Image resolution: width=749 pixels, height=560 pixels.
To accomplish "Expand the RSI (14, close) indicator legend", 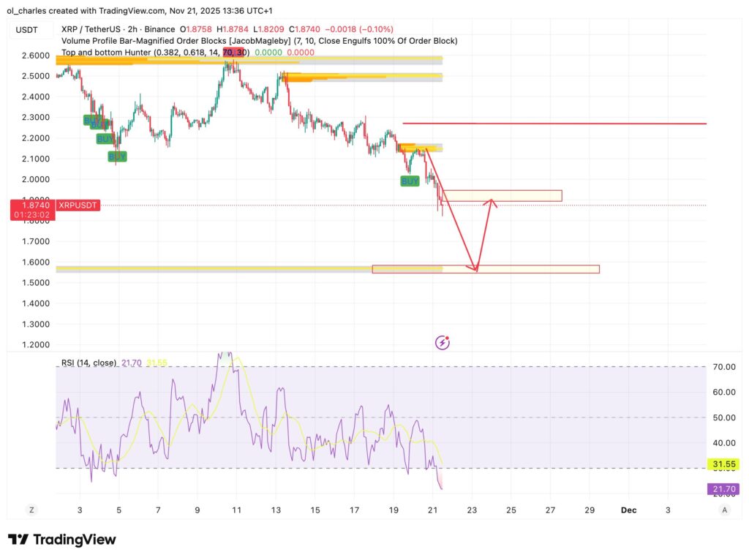I will [89, 363].
